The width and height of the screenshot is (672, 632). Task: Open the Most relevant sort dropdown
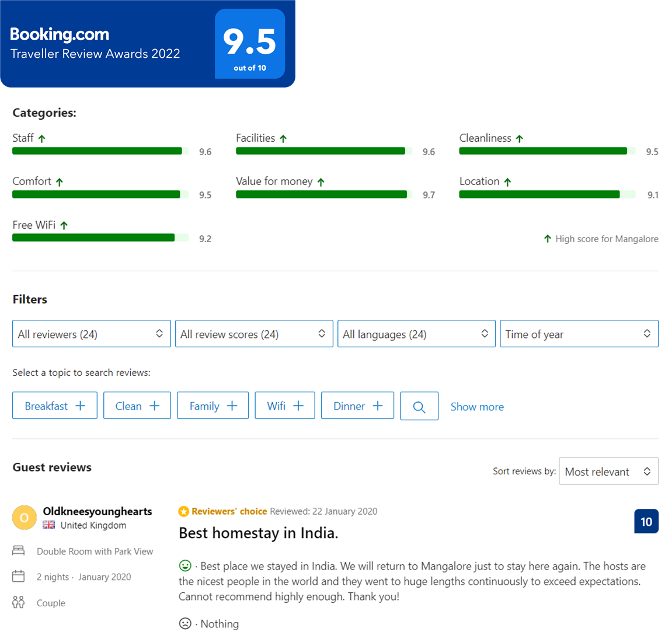tap(608, 472)
